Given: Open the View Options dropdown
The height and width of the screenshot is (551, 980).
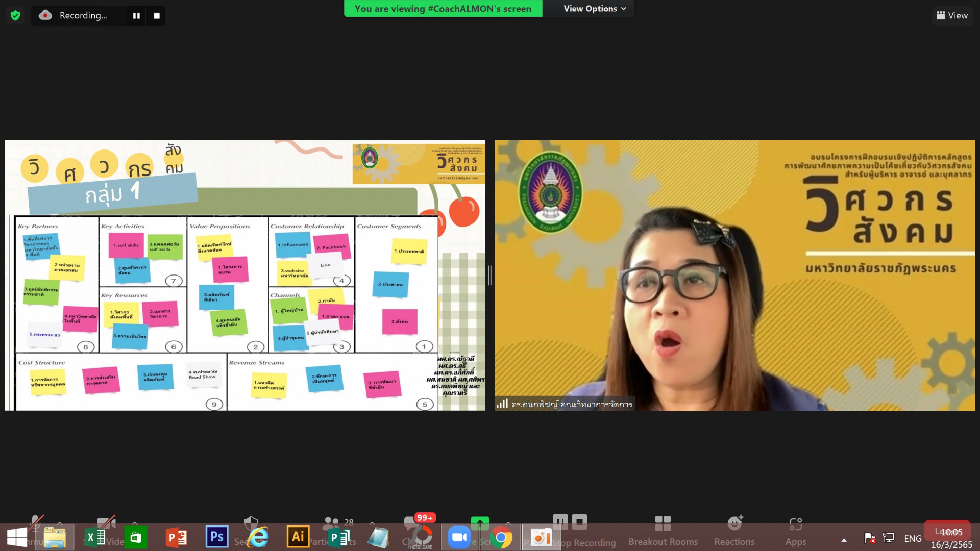Looking at the screenshot, I should pyautogui.click(x=594, y=9).
